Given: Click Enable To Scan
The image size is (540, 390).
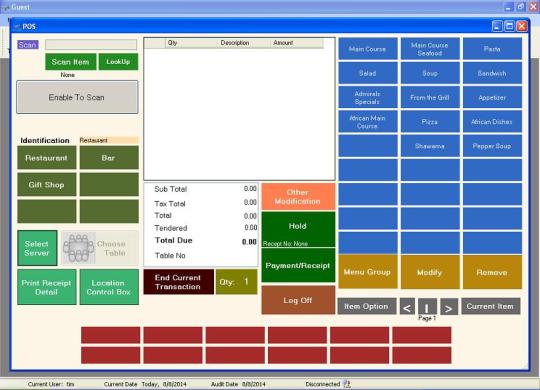Looking at the screenshot, I should click(77, 97).
